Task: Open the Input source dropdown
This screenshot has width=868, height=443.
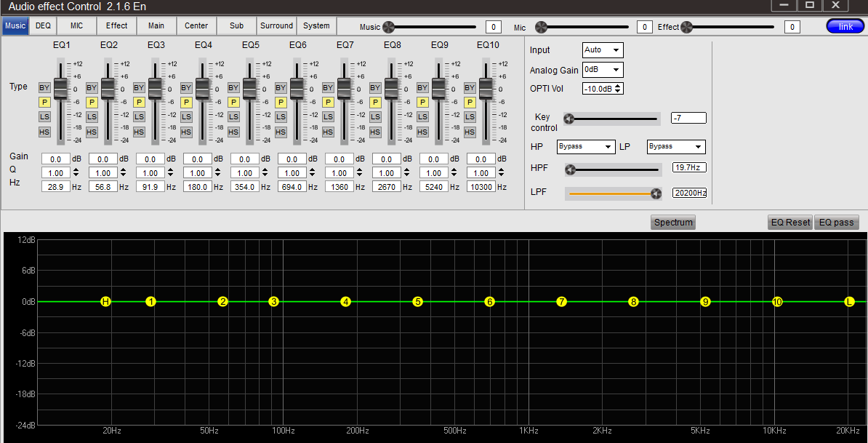Action: [603, 50]
